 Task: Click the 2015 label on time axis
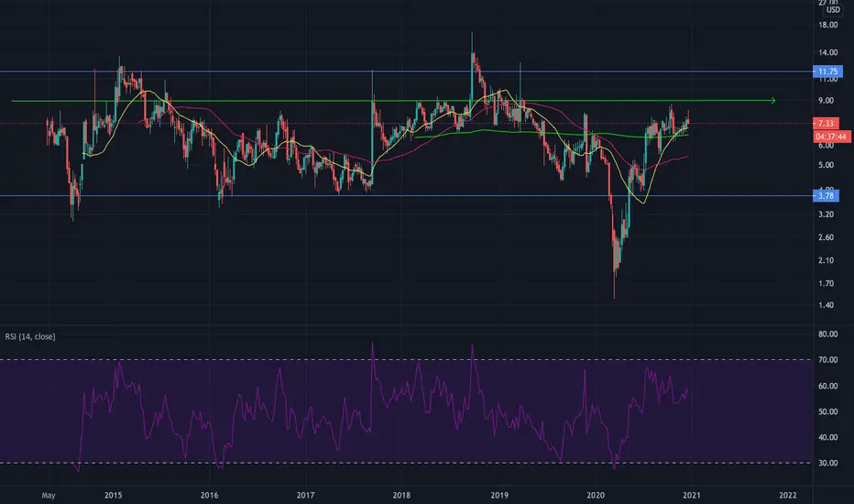tap(114, 495)
